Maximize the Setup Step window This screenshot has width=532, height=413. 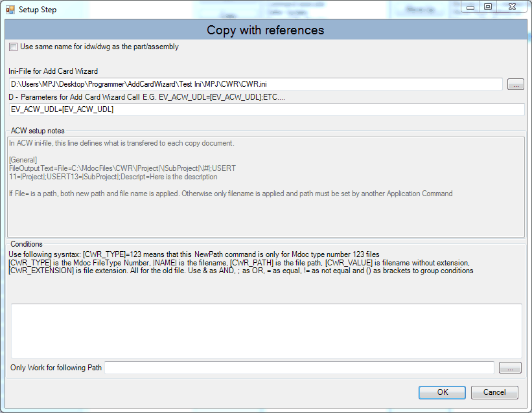pos(488,7)
